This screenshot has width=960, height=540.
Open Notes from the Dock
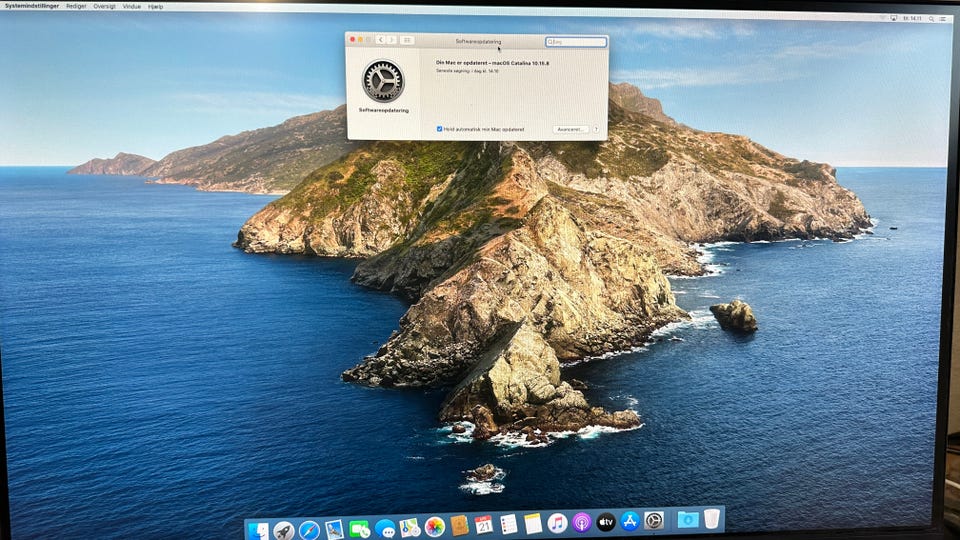[533, 523]
